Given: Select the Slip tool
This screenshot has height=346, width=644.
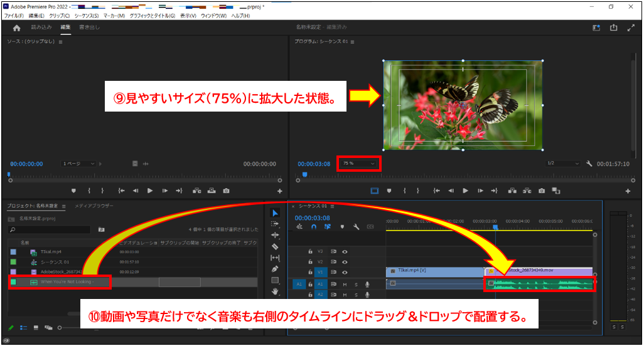Looking at the screenshot, I should tap(275, 258).
